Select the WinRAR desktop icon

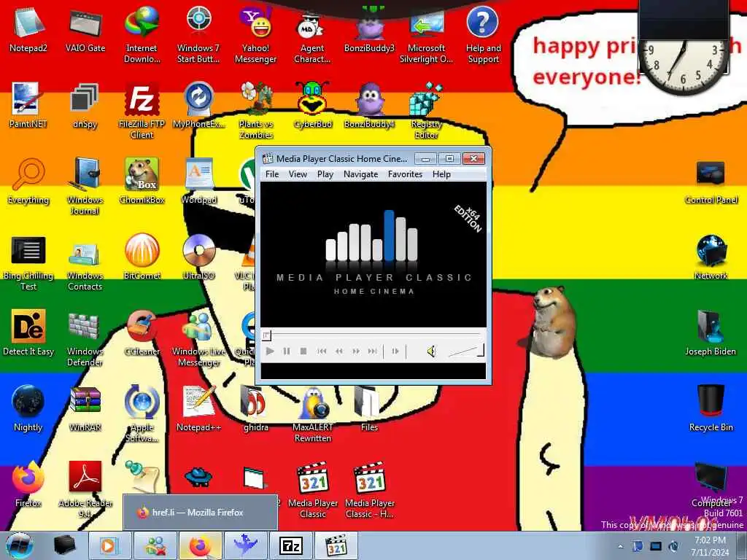click(85, 408)
